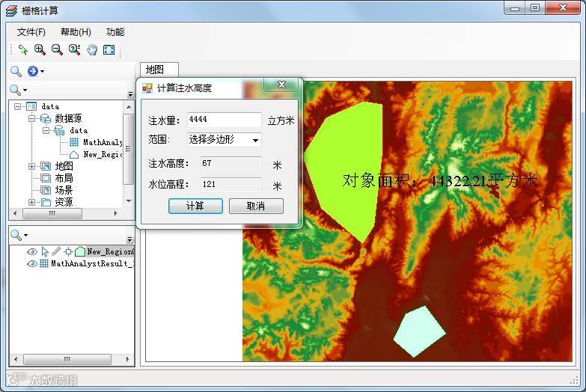
Task: Click the 取消 button
Action: (x=256, y=206)
